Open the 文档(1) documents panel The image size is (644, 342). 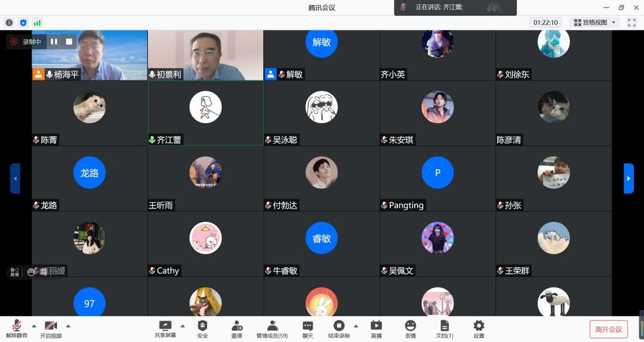(444, 329)
